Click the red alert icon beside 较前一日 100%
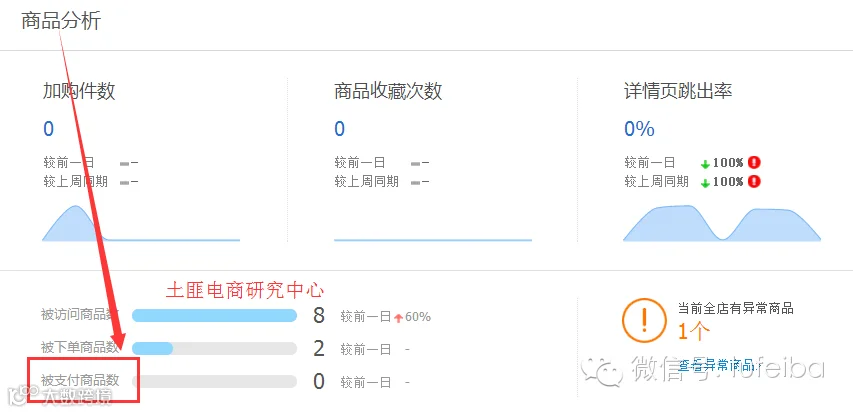The width and height of the screenshot is (853, 413). [x=754, y=162]
